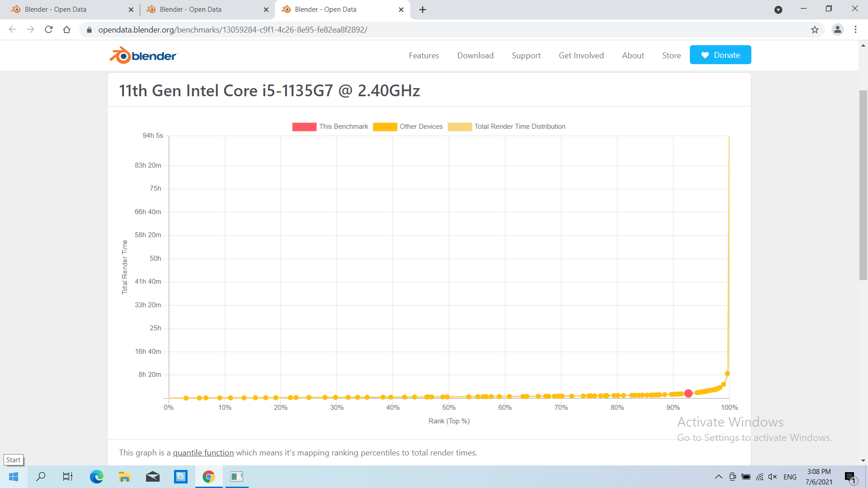The width and height of the screenshot is (868, 488).
Task: Open a new browser tab
Action: 423,9
